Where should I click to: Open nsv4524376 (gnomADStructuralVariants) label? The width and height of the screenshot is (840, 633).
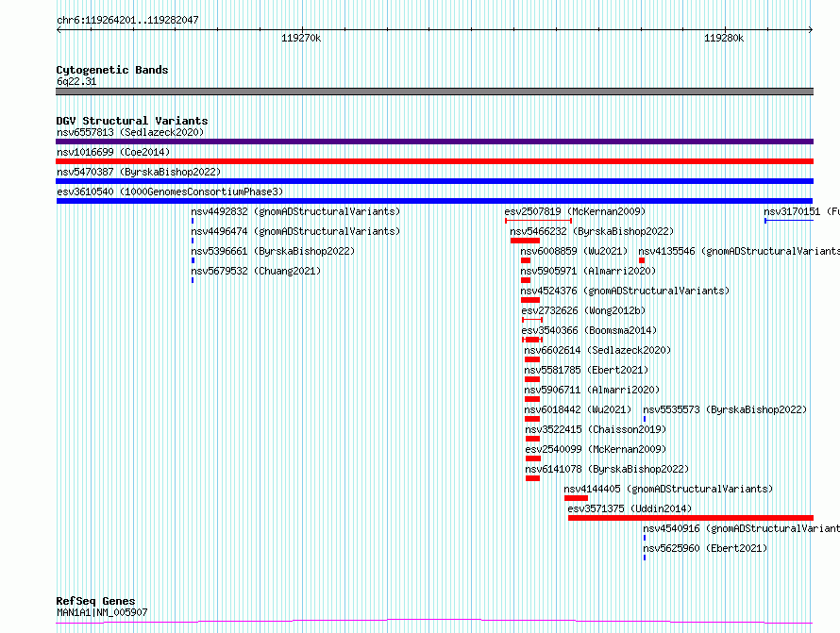point(625,291)
